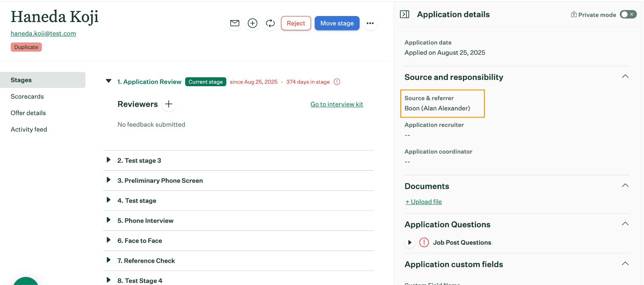Image resolution: width=644 pixels, height=285 pixels.
Task: Click the '7. Reference Check' title
Action: 146,261
